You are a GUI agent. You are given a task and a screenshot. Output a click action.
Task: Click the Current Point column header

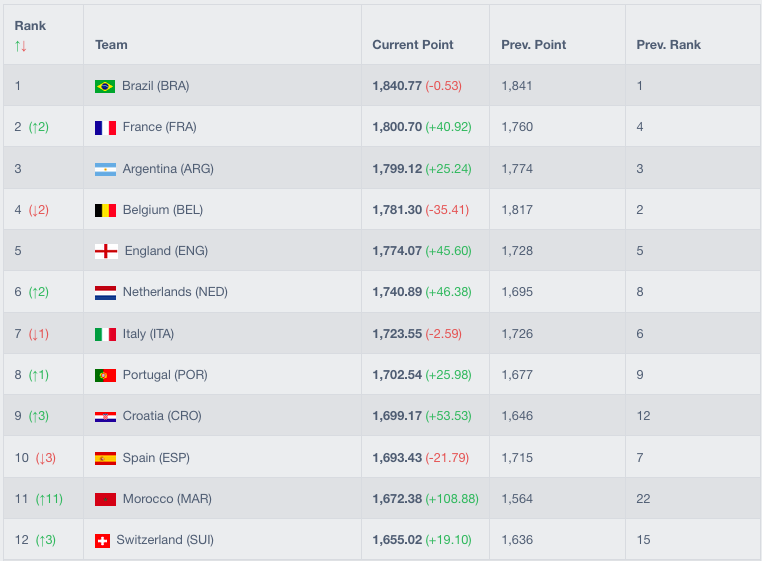[x=412, y=45]
